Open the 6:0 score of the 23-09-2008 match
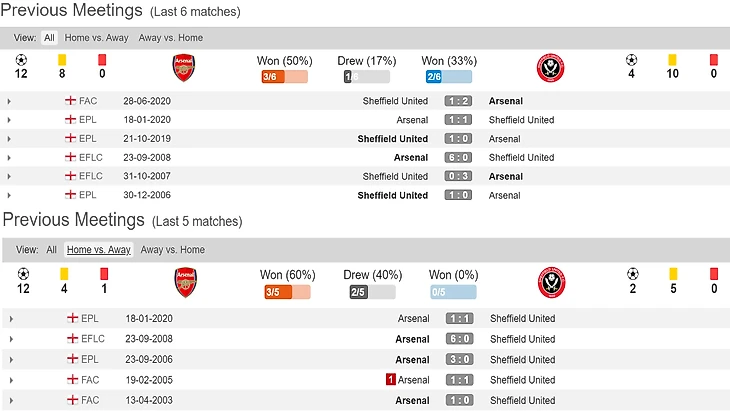The width and height of the screenshot is (730, 411). point(458,158)
